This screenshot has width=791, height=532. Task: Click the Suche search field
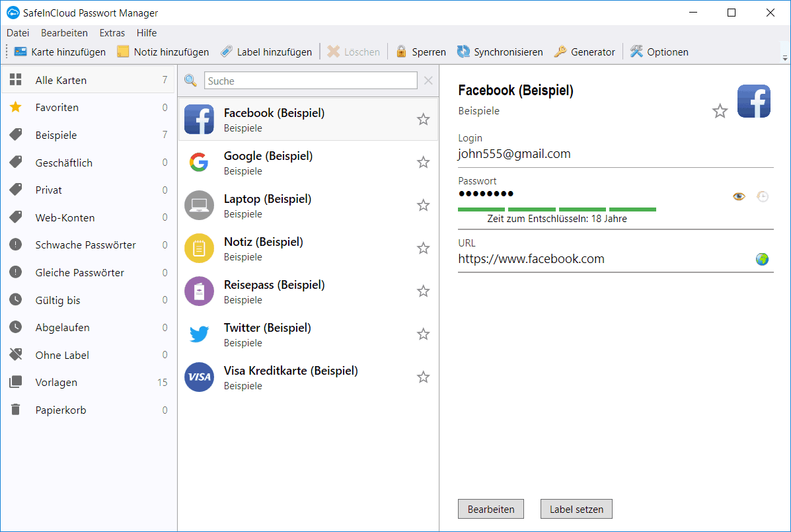point(311,81)
